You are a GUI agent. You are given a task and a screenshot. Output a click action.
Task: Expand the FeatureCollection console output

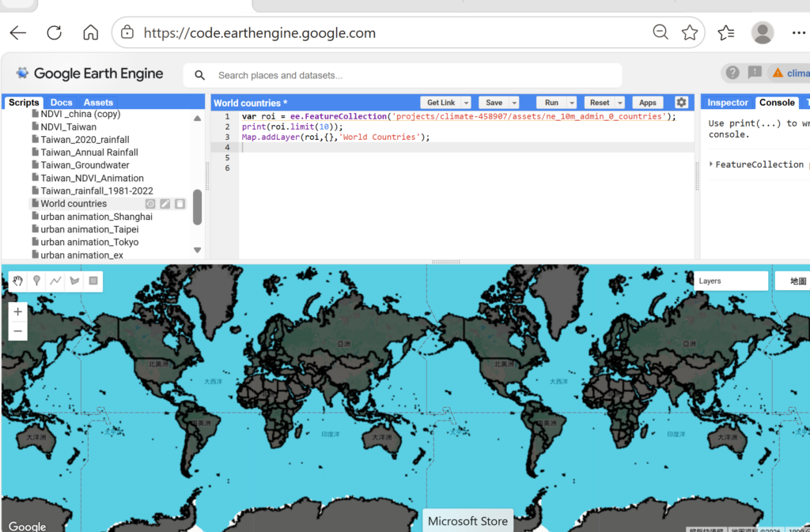click(x=710, y=164)
